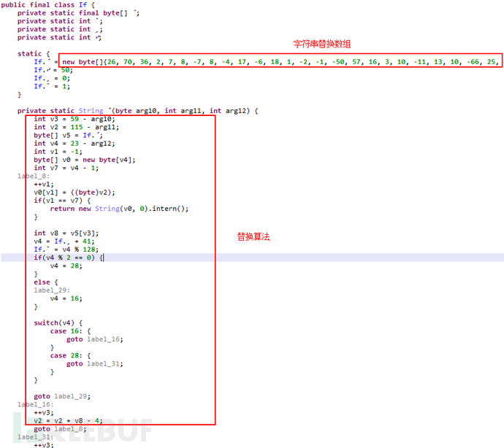Place cursor in the 'new byte[]{26, 70, 36' array
The width and height of the screenshot is (504, 448).
pyautogui.click(x=280, y=62)
